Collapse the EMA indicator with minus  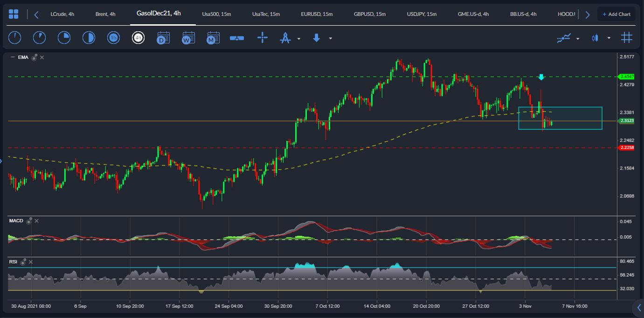pyautogui.click(x=12, y=57)
